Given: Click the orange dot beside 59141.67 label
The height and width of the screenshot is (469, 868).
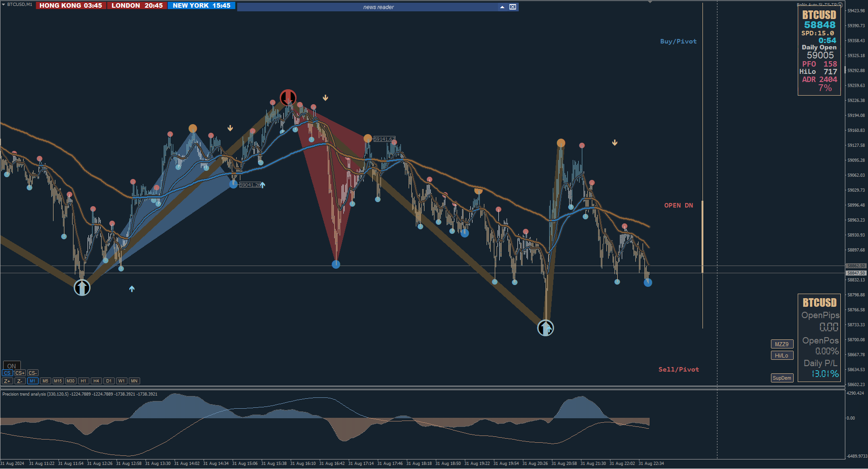Looking at the screenshot, I should click(368, 138).
